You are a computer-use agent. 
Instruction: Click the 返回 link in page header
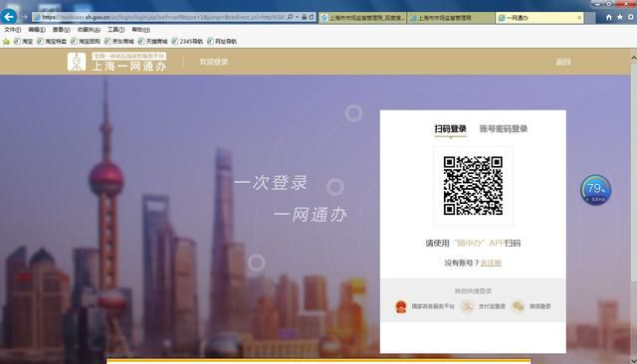[x=563, y=62]
